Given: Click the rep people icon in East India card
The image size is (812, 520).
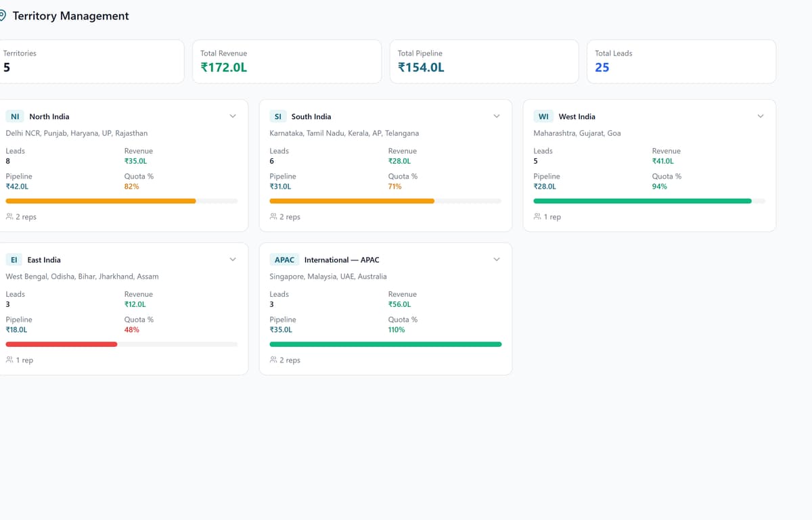Looking at the screenshot, I should pyautogui.click(x=9, y=360).
